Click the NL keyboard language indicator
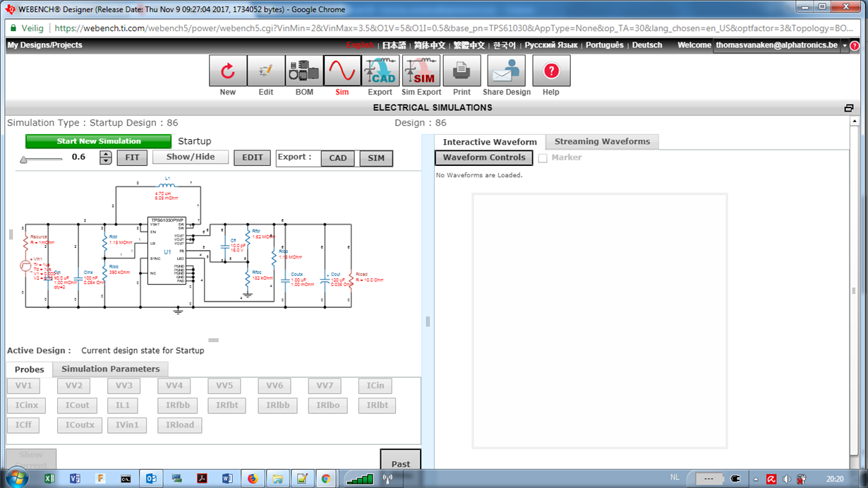This screenshot has height=488, width=868. [x=675, y=478]
